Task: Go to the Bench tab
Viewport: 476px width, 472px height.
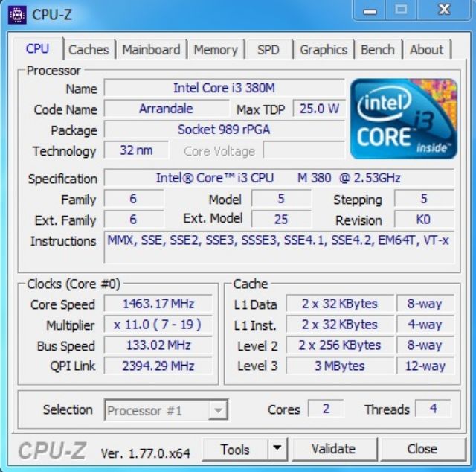Action: [378, 50]
